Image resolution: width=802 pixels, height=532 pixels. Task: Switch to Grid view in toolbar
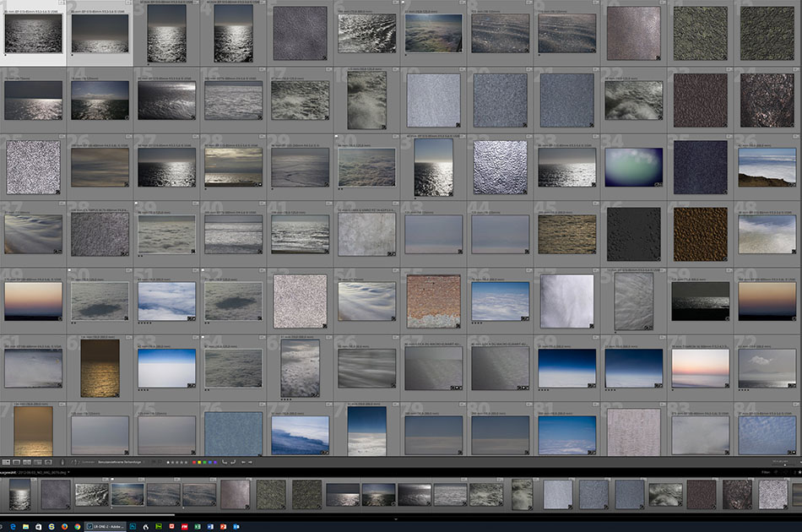(6, 462)
